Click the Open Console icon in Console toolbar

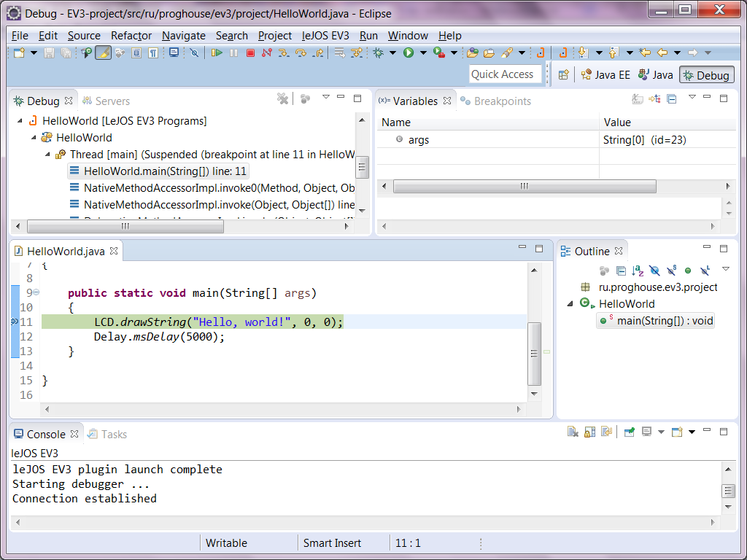tap(677, 432)
